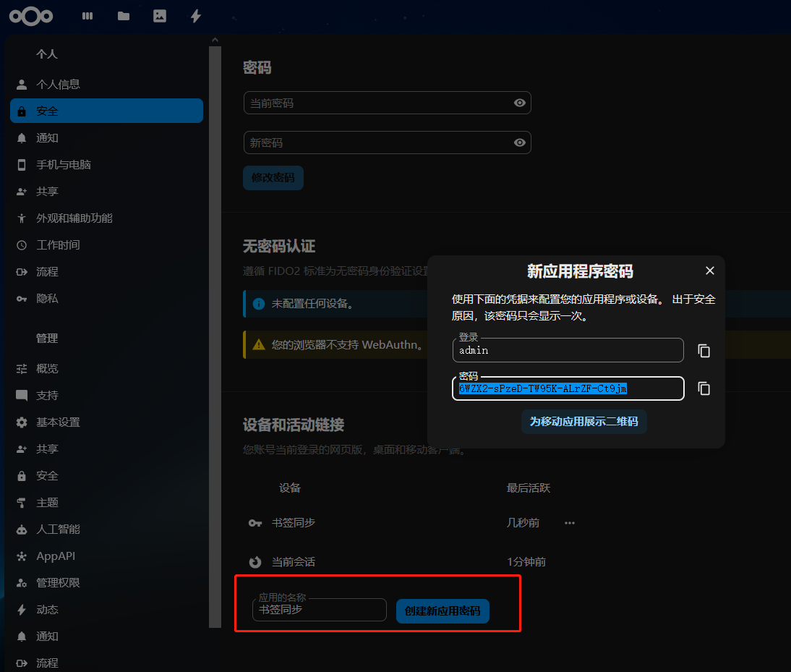This screenshot has height=672, width=791.
Task: Click the highlighted 密码 field in dialog
Action: click(568, 388)
